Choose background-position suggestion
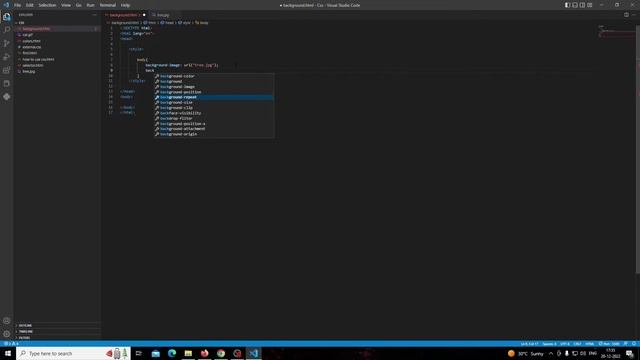 tap(213, 92)
